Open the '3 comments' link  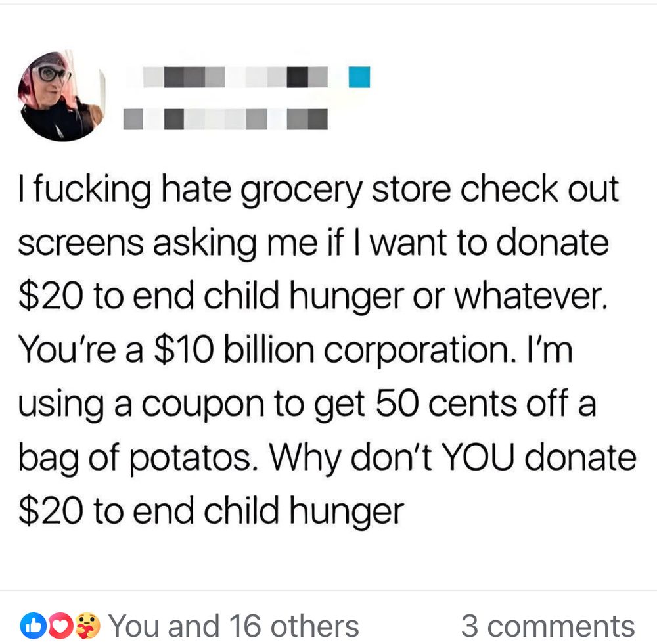click(x=548, y=626)
